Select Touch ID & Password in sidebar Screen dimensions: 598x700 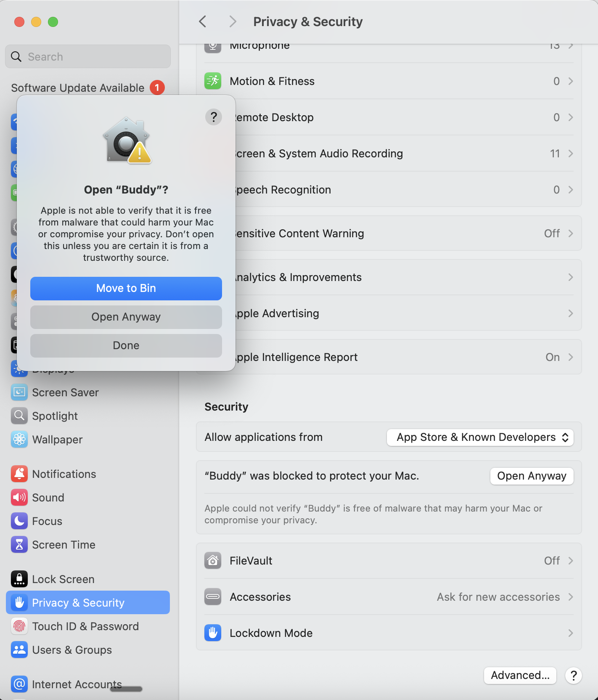88,626
